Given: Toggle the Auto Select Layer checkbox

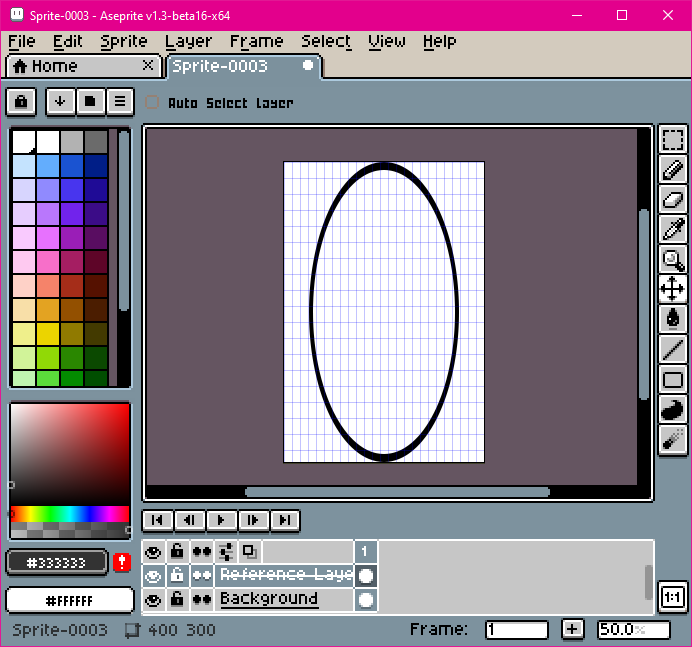Looking at the screenshot, I should tap(152, 102).
